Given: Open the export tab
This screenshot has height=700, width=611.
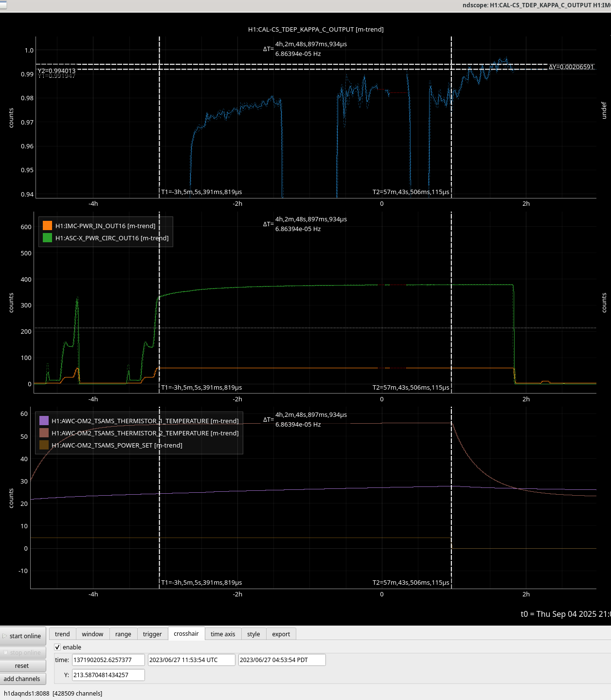Looking at the screenshot, I should pyautogui.click(x=281, y=634).
